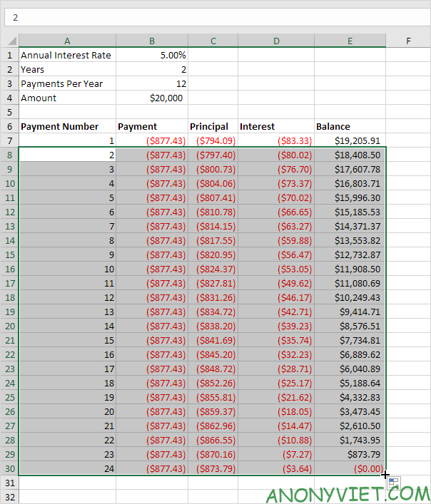Screen dimensions: 431x504
Task: Select column F header
Action: coord(408,41)
